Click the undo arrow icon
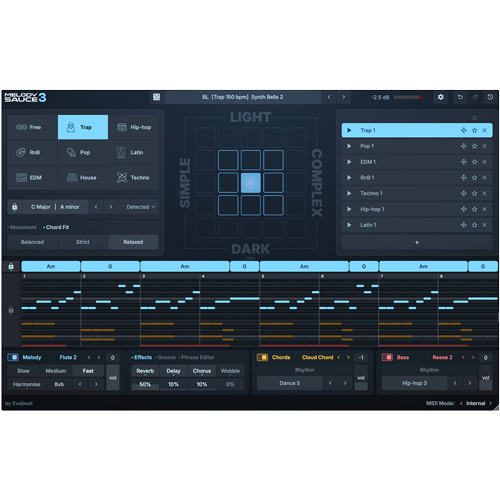500x500 pixels. [x=460, y=97]
